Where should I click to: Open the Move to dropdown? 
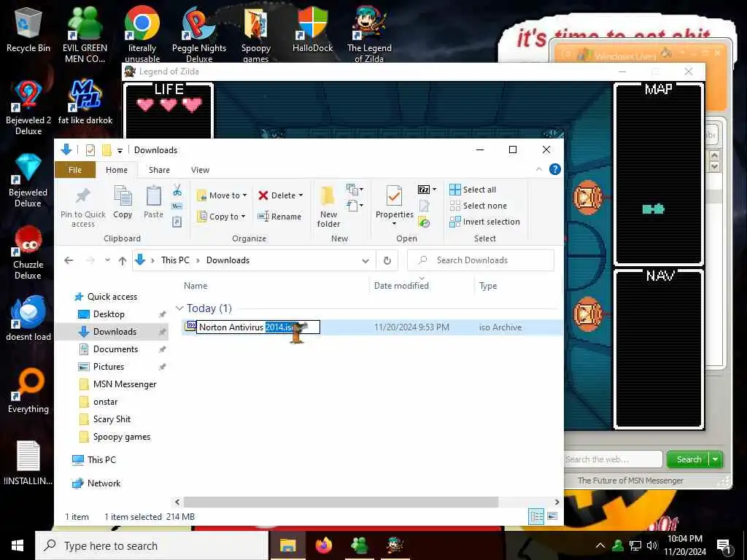click(222, 195)
